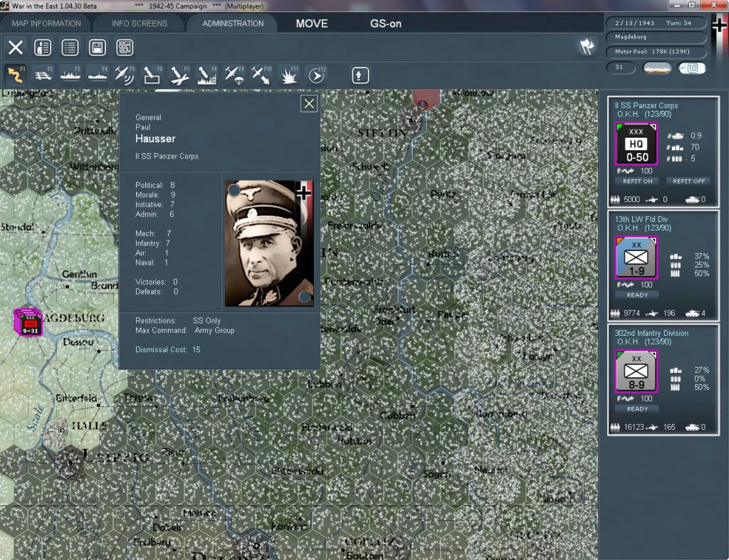Click the REFIT OFF button
This screenshot has height=560, width=729.
[x=688, y=181]
